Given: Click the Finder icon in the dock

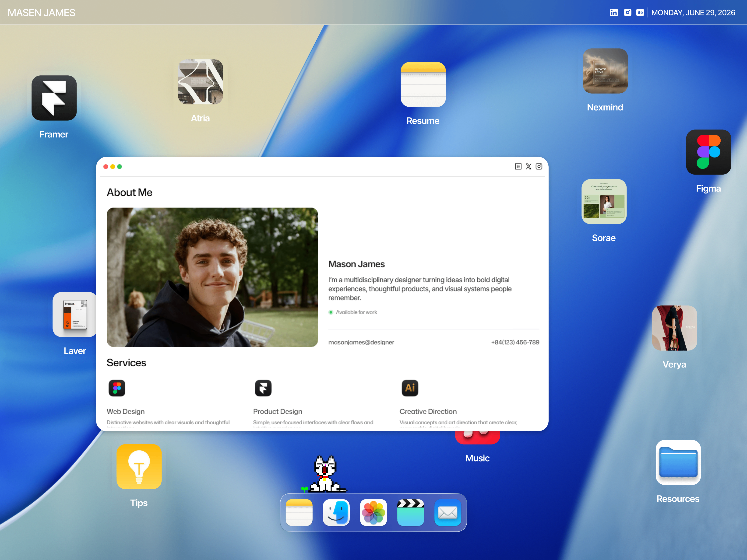Looking at the screenshot, I should coord(336,512).
